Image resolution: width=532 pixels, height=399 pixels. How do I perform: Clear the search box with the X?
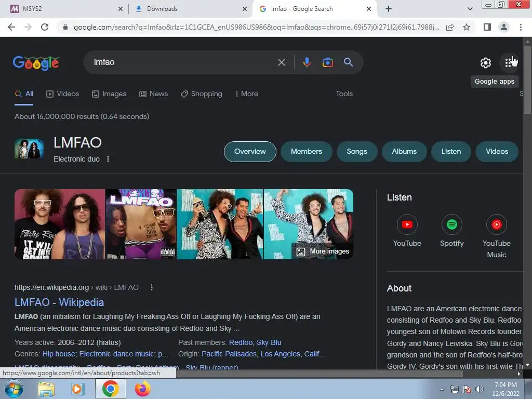click(281, 62)
